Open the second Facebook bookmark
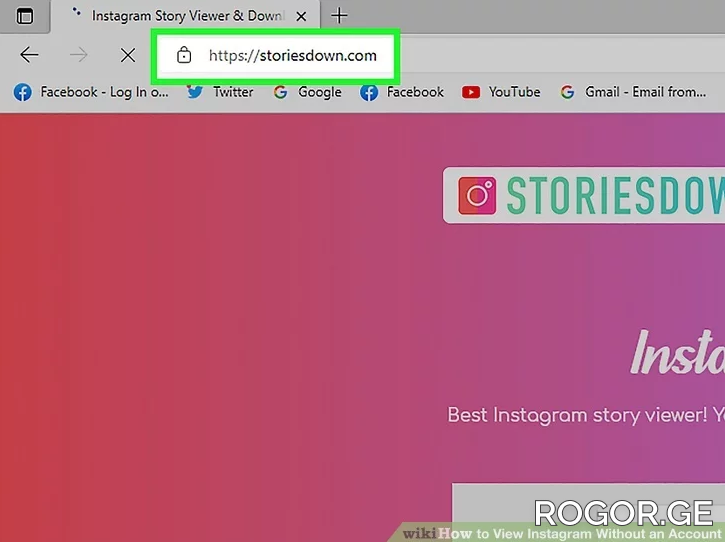Screen dimensions: 725x542 pos(402,92)
